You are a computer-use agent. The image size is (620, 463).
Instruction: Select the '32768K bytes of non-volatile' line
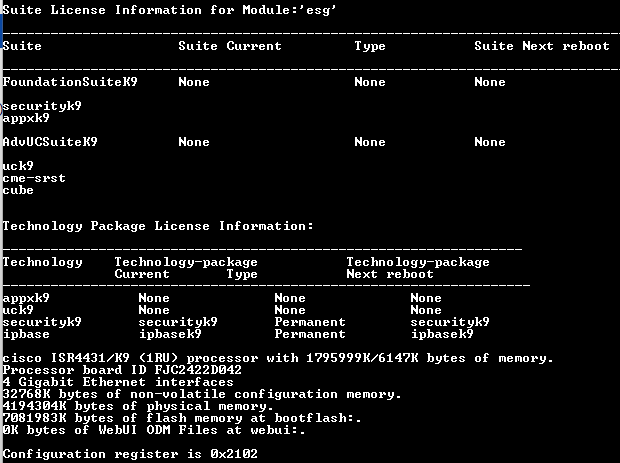pos(202,394)
